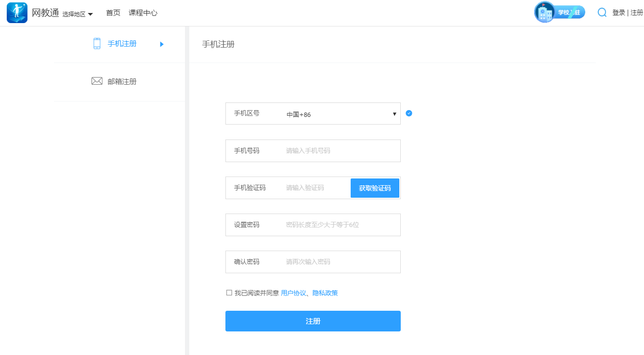This screenshot has width=644, height=355.
Task: Click the arrow beside 手机注册 tab
Action: coord(162,44)
